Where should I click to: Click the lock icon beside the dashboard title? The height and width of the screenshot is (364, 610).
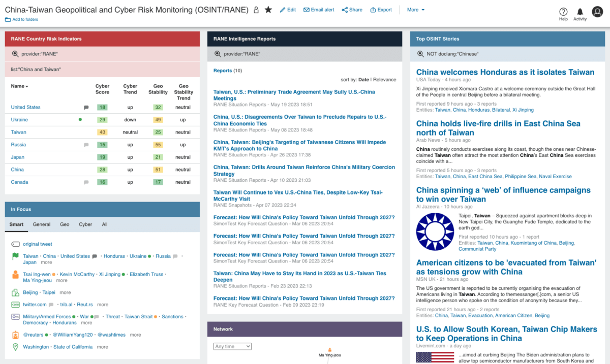[256, 10]
